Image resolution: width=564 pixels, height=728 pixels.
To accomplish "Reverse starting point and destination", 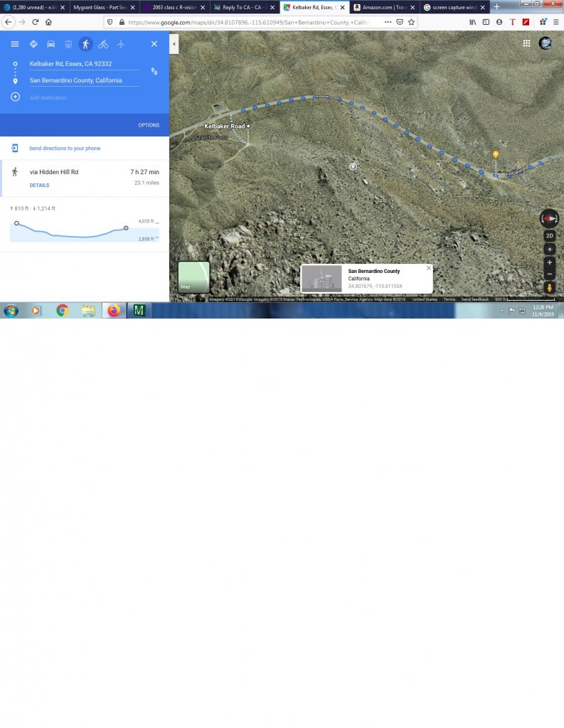I will tap(154, 72).
